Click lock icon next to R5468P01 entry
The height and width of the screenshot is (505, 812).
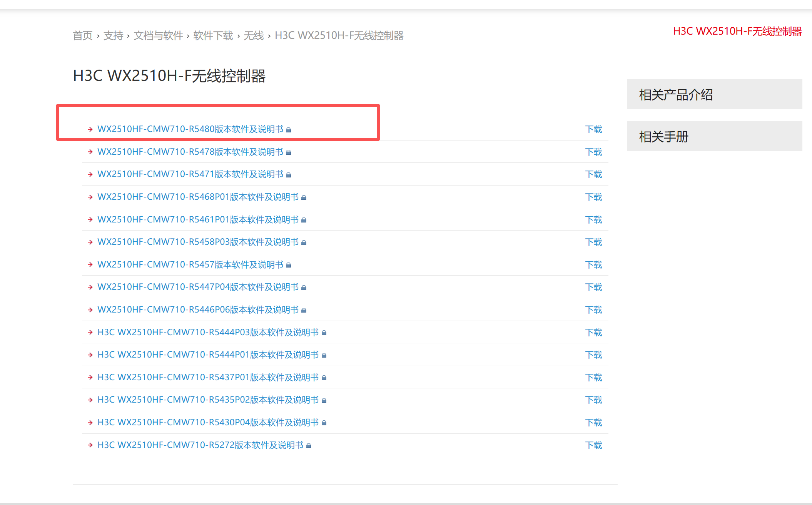304,197
